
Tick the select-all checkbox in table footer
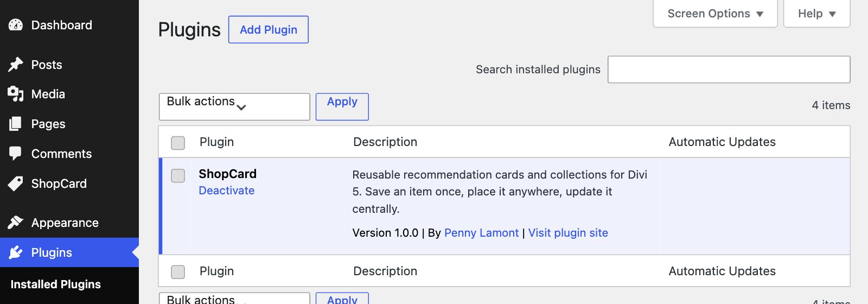click(178, 272)
